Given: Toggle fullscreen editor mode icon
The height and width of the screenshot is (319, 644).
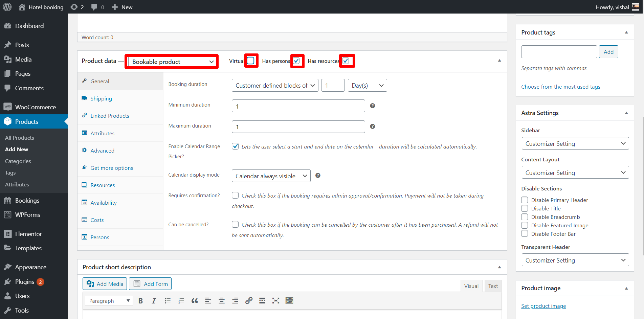Looking at the screenshot, I should (x=276, y=301).
